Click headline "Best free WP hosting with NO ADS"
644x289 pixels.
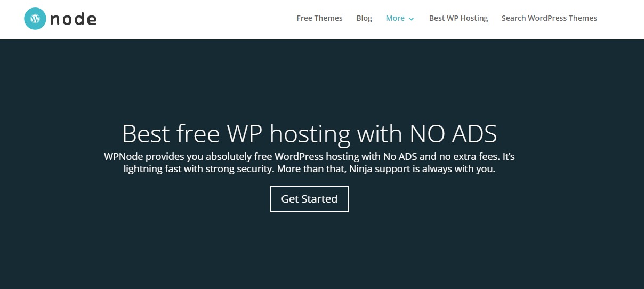click(x=309, y=134)
